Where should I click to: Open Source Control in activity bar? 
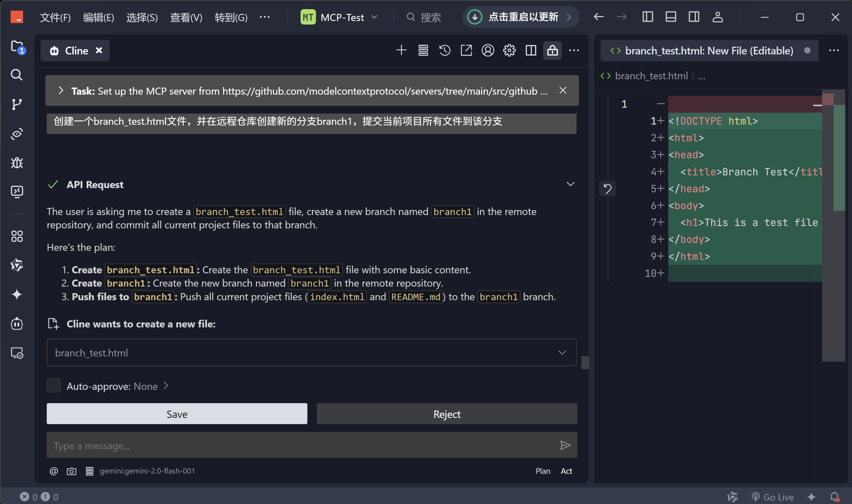tap(17, 104)
